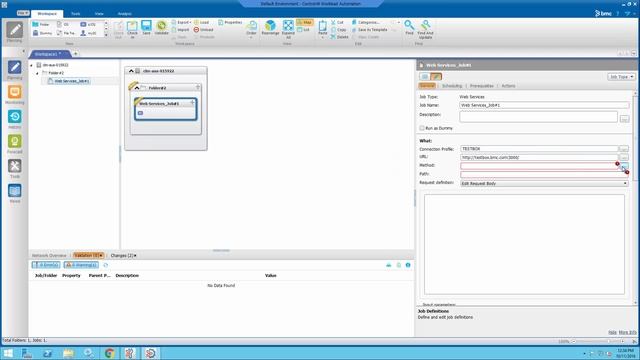Select the Analysis ribbon tab
The width and height of the screenshot is (640, 360).
pos(124,14)
